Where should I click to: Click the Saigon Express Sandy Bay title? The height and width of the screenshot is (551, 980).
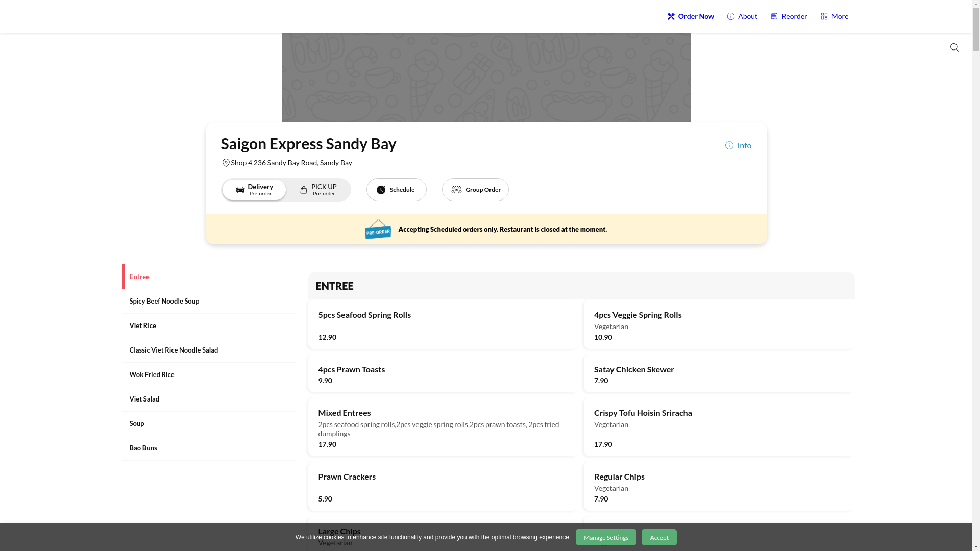click(x=308, y=144)
